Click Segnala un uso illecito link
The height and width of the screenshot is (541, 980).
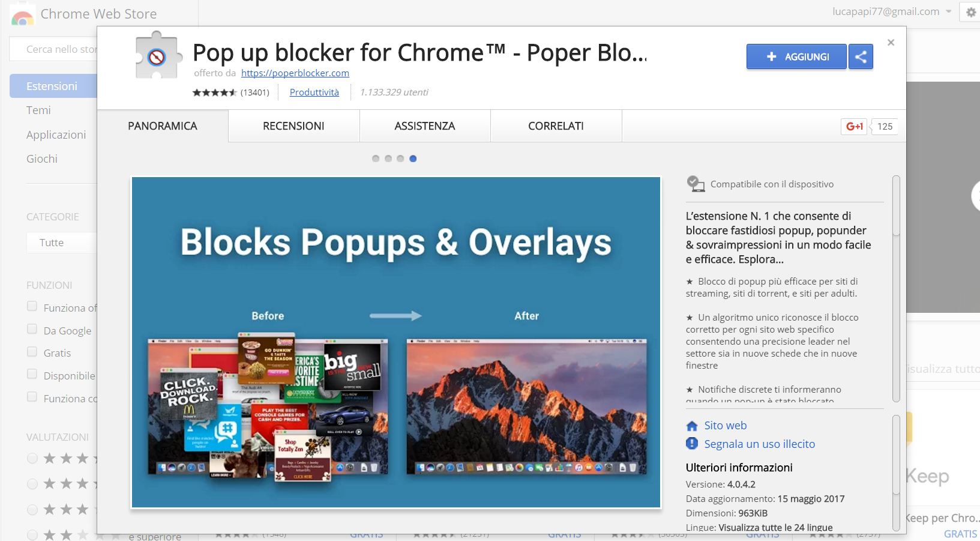click(759, 444)
